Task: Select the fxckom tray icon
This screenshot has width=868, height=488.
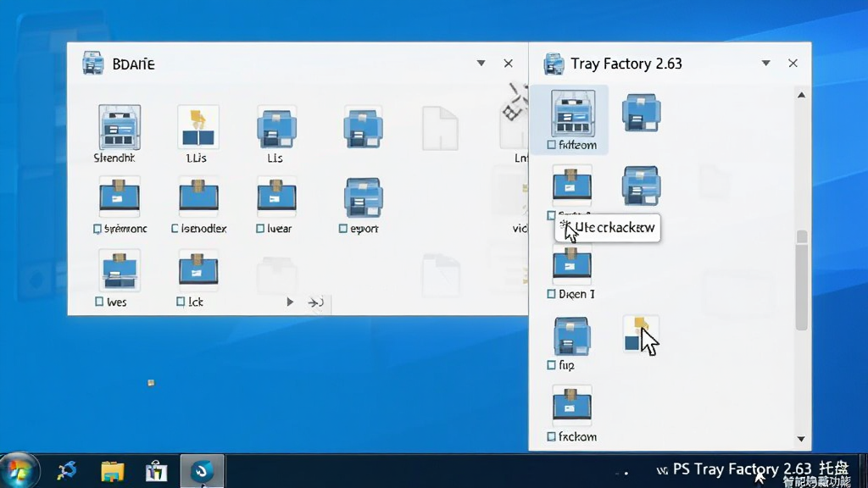Action: tap(572, 405)
